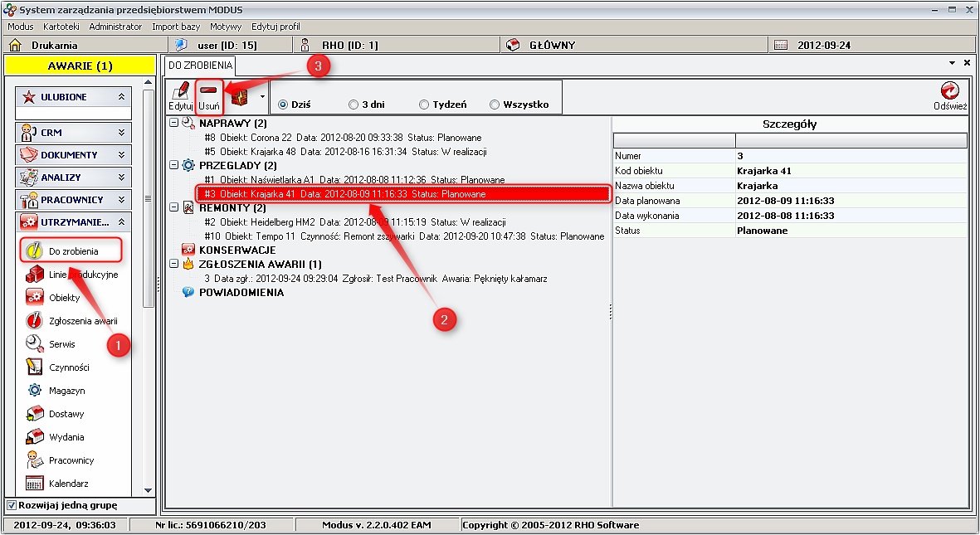980x535 pixels.
Task: Open the toolbar dropdown arrow next to the book icon
Action: pyautogui.click(x=262, y=97)
